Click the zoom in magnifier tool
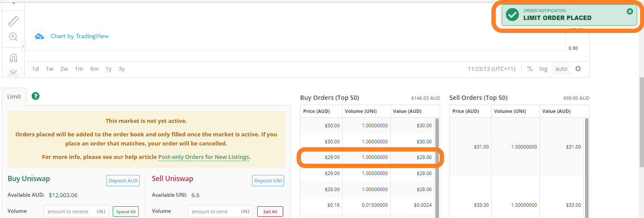The image size is (644, 218). 13,36
